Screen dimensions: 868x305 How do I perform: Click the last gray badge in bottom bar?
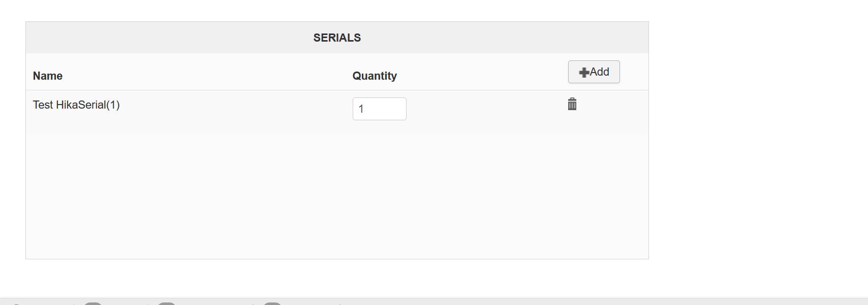click(272, 303)
